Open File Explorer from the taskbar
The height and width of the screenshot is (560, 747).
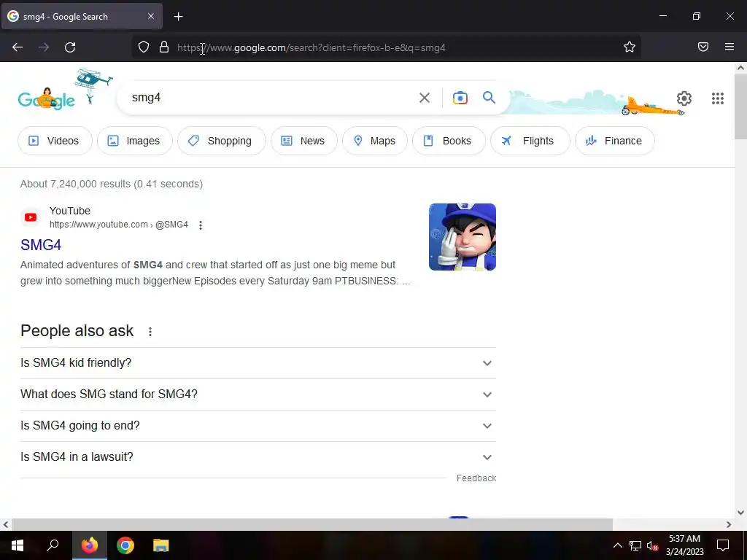point(161,545)
